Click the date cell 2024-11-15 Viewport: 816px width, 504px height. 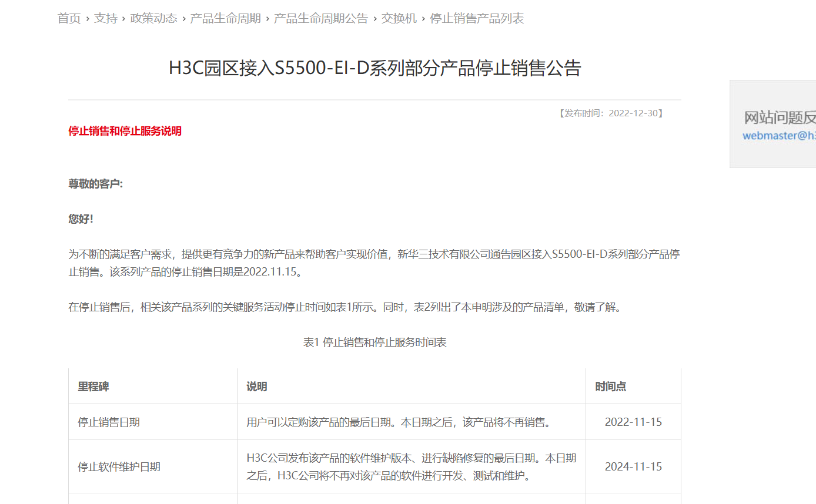[x=633, y=467]
